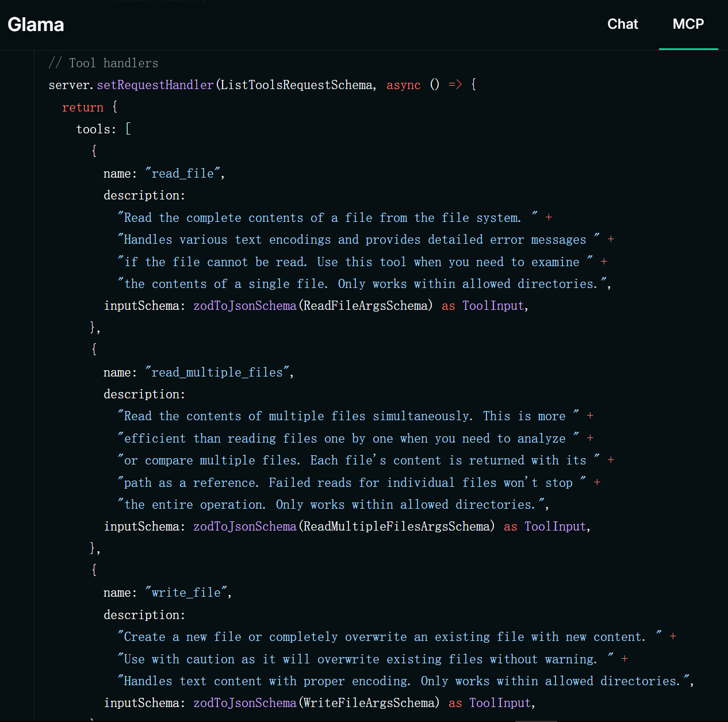Click the "write_file" name string
Image resolution: width=728 pixels, height=722 pixels.
(x=186, y=593)
